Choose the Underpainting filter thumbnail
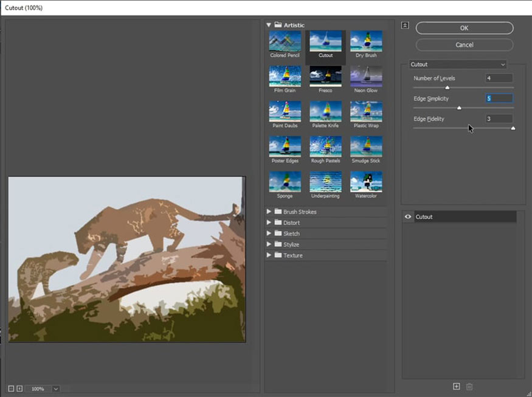The width and height of the screenshot is (532, 397). point(325,182)
